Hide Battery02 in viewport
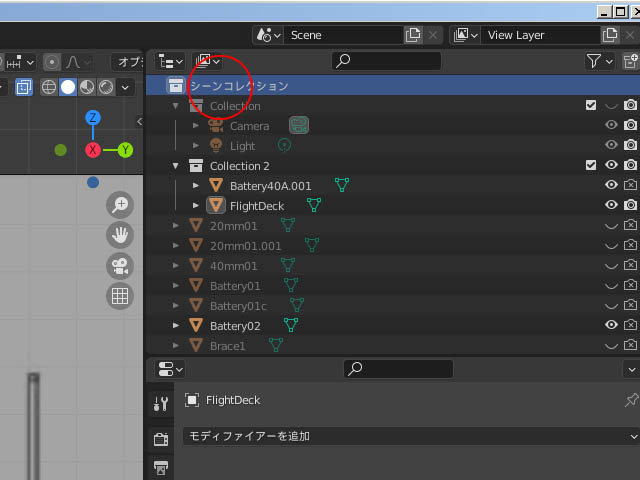Image resolution: width=640 pixels, height=480 pixels. (x=611, y=325)
